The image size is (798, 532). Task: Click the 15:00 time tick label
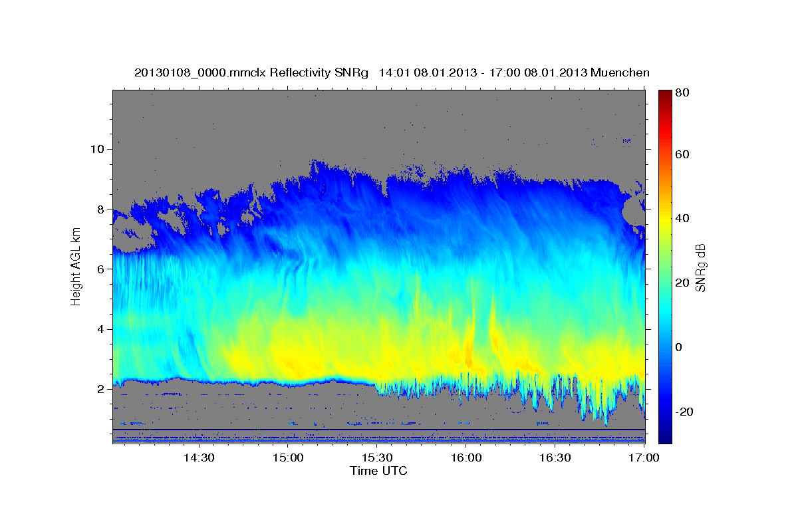pyautogui.click(x=288, y=458)
